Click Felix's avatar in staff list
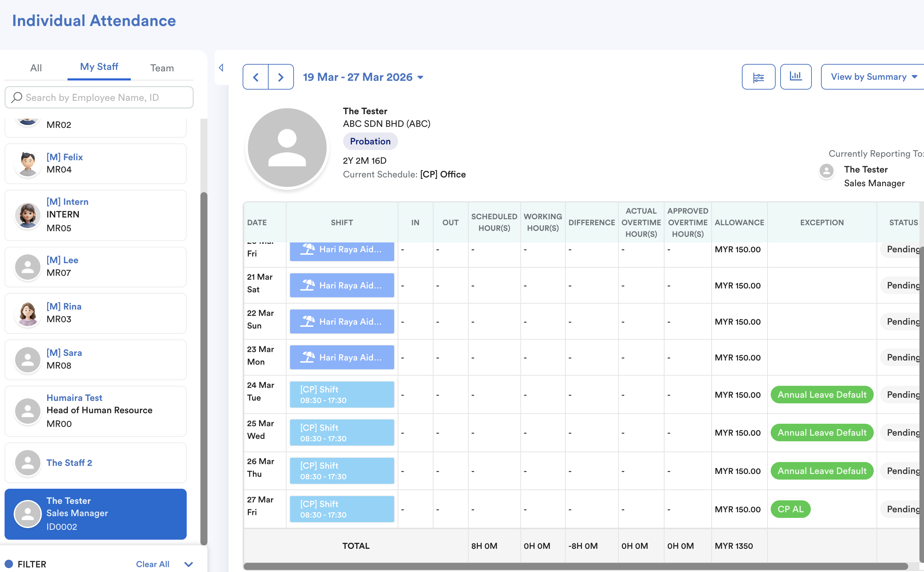The image size is (924, 572). pyautogui.click(x=28, y=164)
